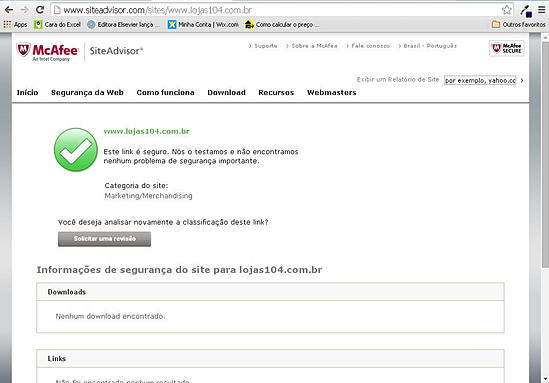
Task: Click the address bar URL
Action: [x=158, y=10]
